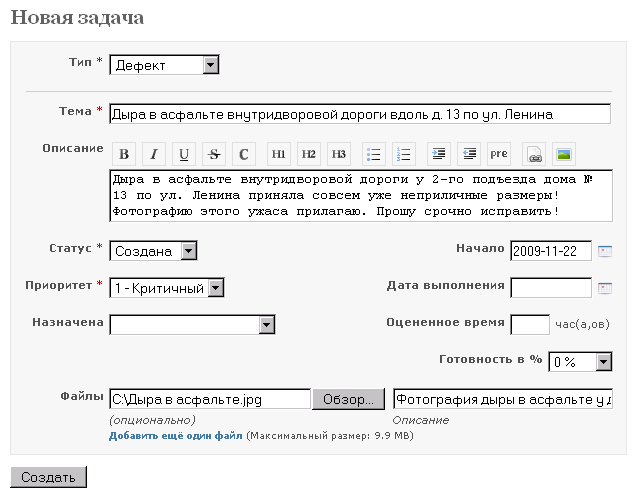Apply strikethrough formatting in the description toolbar

(x=214, y=154)
